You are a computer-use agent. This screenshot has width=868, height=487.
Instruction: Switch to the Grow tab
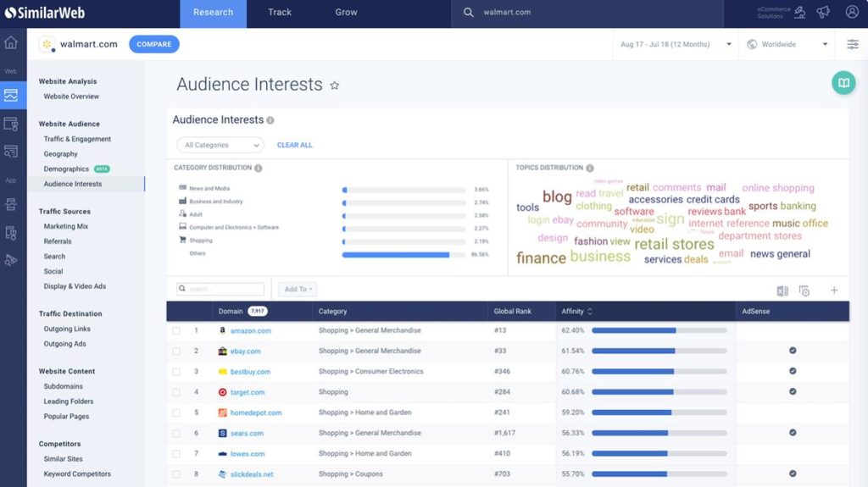pos(346,12)
